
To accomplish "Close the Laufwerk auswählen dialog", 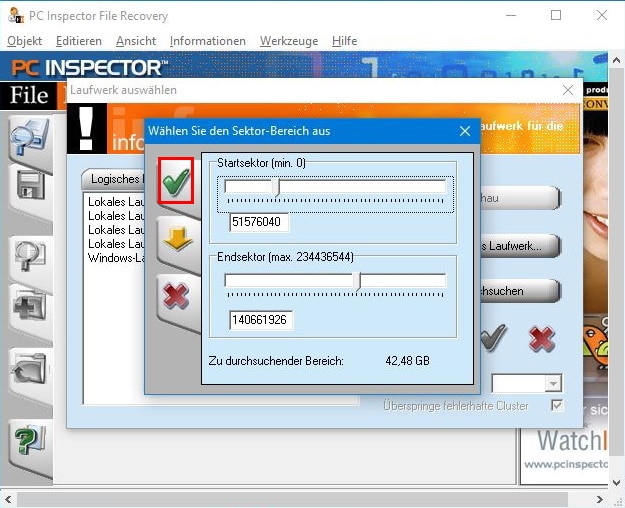I will pos(568,90).
